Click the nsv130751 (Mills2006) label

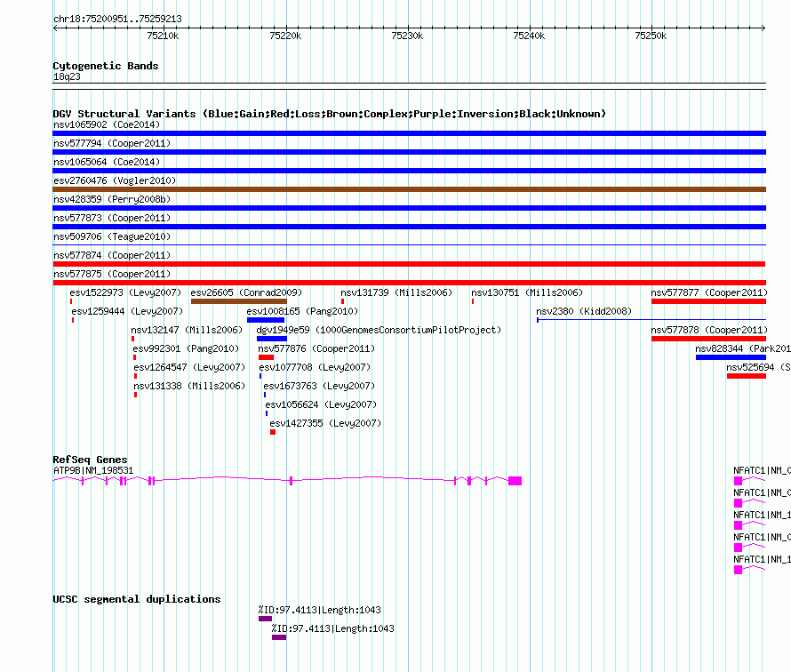[527, 292]
